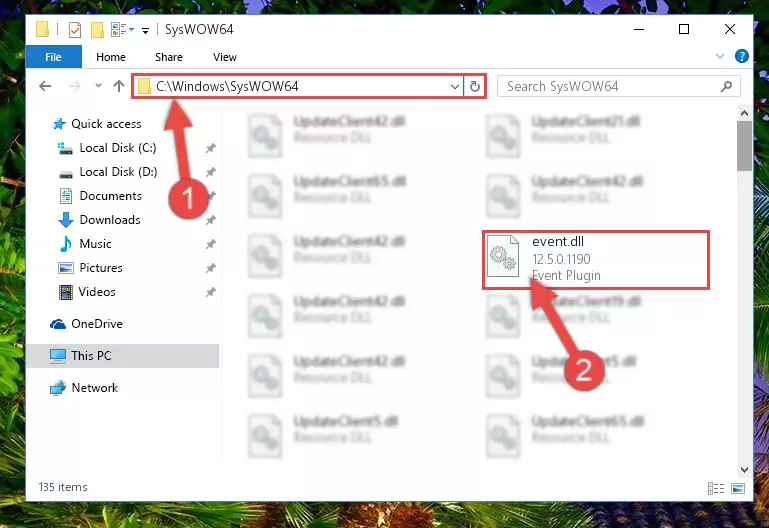This screenshot has height=528, width=769.
Task: Select This PC in the navigation pane
Action: 123,355
